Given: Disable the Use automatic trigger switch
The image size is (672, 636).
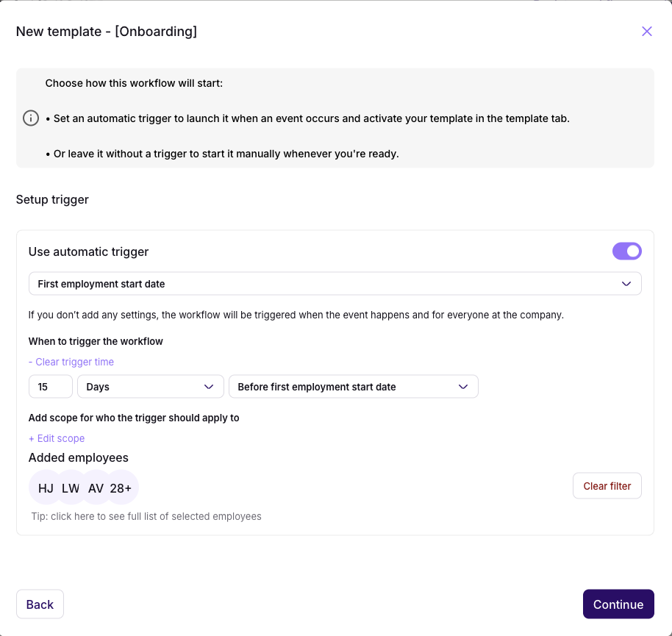Looking at the screenshot, I should 626,251.
